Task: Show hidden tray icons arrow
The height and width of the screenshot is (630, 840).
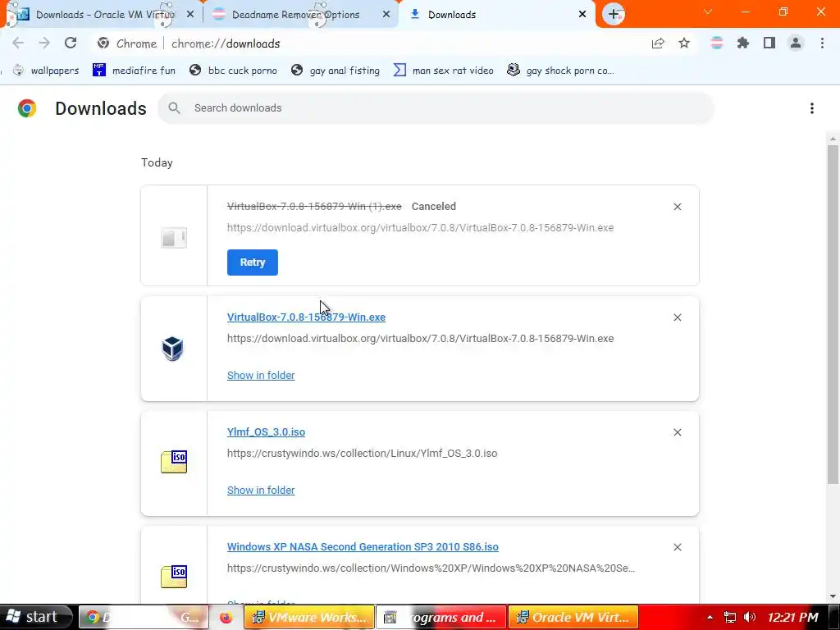Action: pos(710,618)
